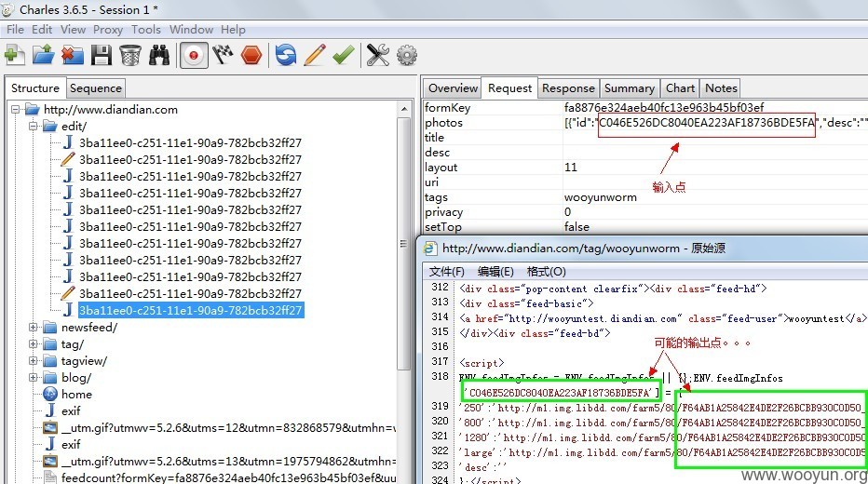This screenshot has height=484, width=868.
Task: Click the newsfeed/ folder icon
Action: [50, 328]
